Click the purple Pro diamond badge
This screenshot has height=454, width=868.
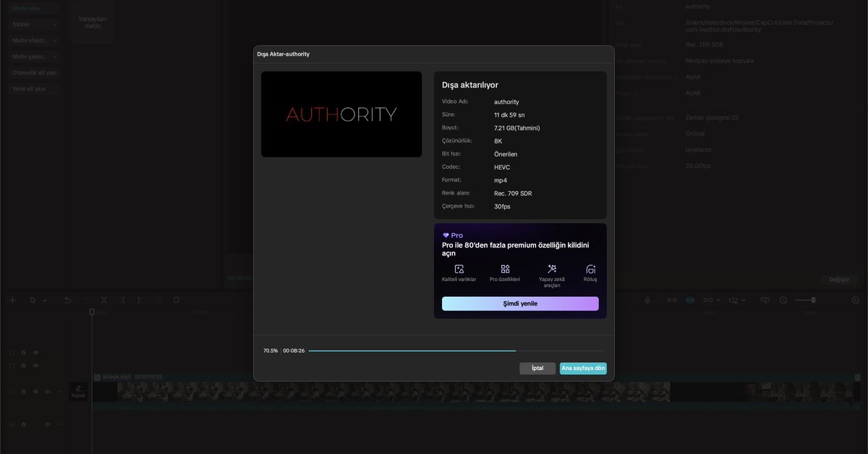click(446, 235)
